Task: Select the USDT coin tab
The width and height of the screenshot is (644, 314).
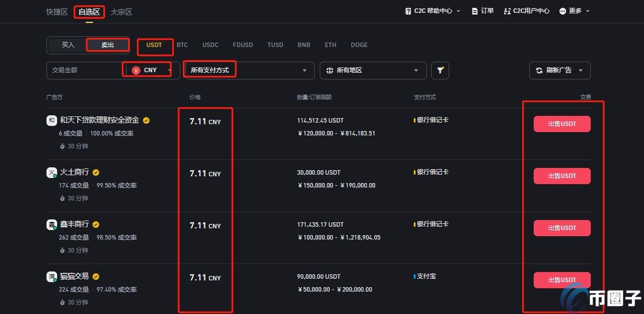Action: click(154, 45)
